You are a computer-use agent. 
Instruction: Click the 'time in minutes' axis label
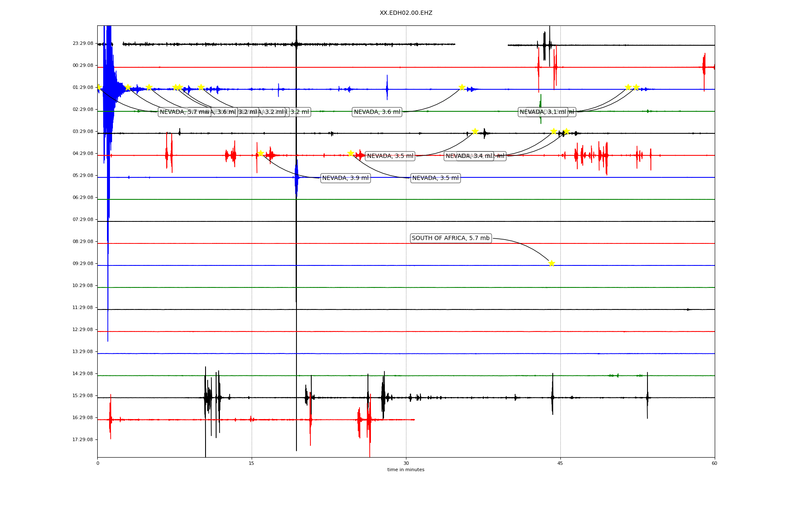(x=406, y=470)
